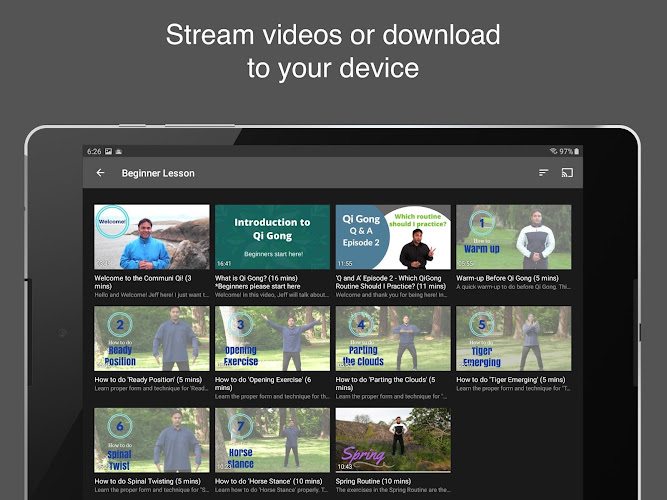Open 'Welcome to the Communi Qi!' video thumbnail
The height and width of the screenshot is (500, 667).
[x=151, y=237]
